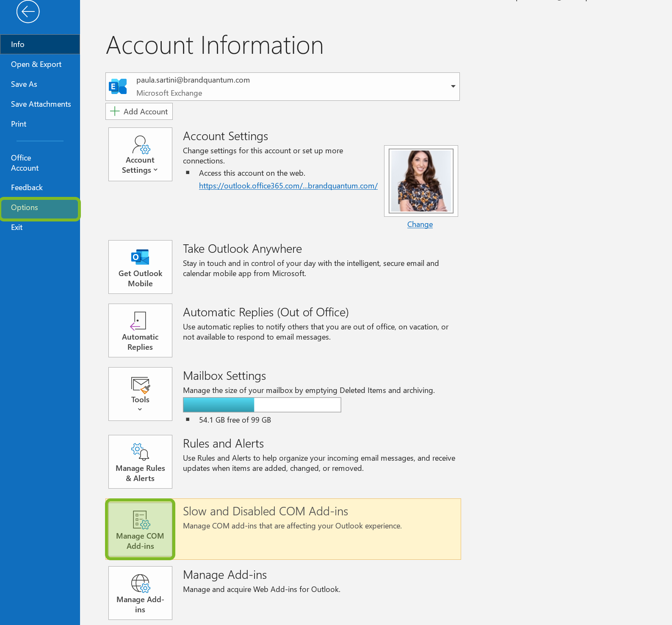Open Automatic Replies tile
Image resolution: width=672 pixels, height=625 pixels.
click(x=140, y=330)
